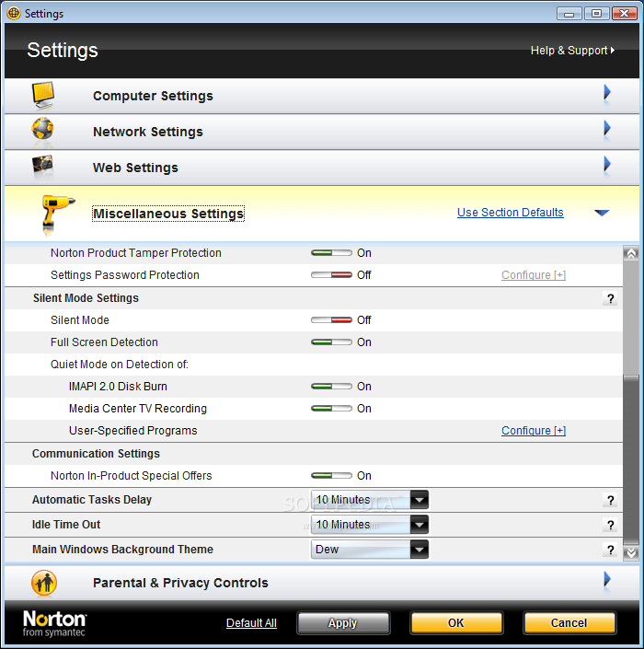
Task: Click the 'Automatic Tasks Delay' label
Action: point(92,500)
